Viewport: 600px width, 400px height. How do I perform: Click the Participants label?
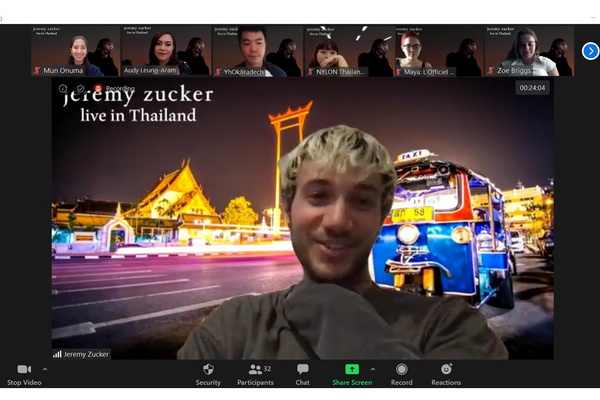click(255, 382)
